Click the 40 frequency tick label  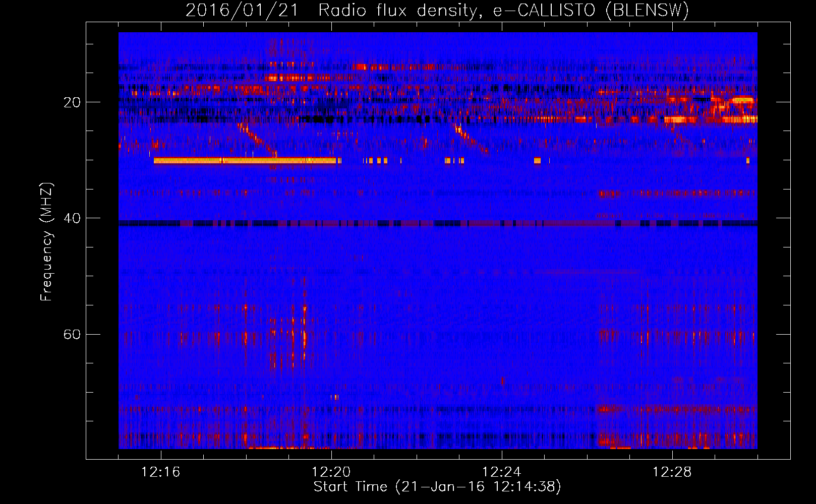72,218
